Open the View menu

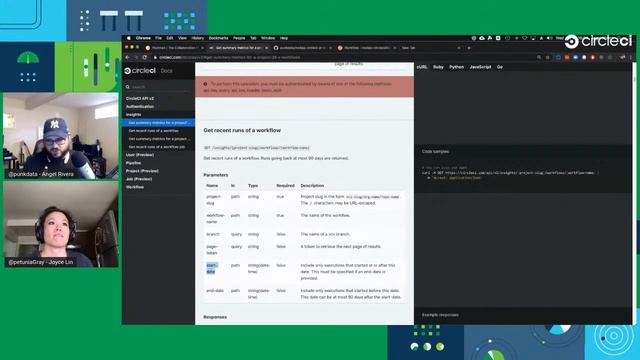[182, 38]
